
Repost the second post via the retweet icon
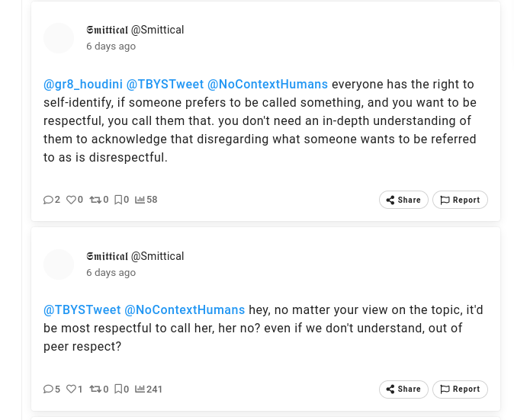(x=95, y=389)
